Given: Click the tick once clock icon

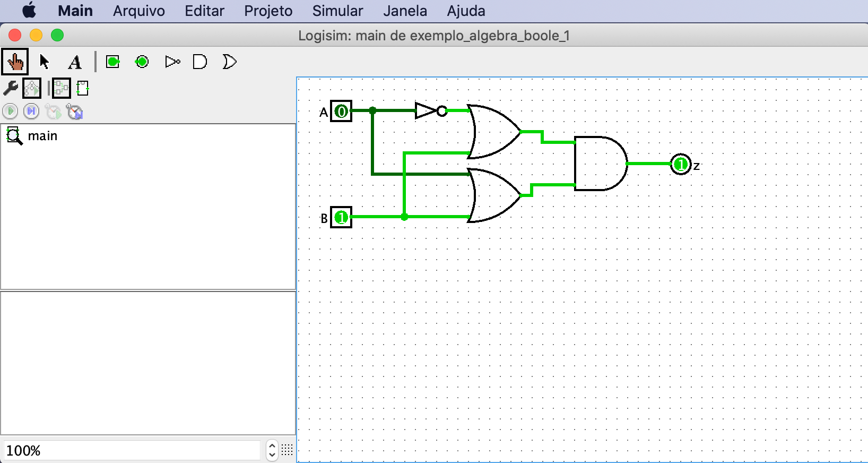Looking at the screenshot, I should [75, 112].
